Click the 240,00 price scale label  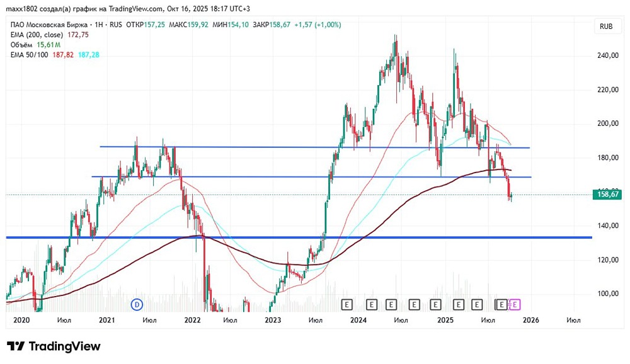[608, 55]
